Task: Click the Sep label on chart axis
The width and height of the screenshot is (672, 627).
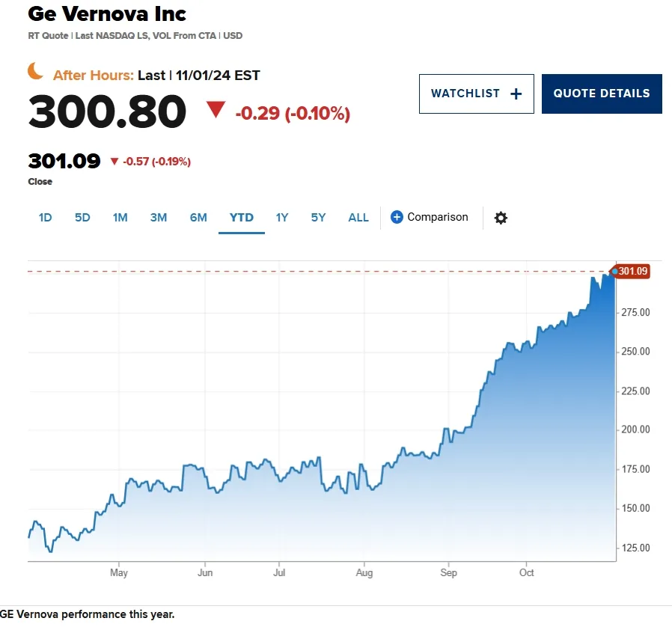Action: click(x=448, y=572)
